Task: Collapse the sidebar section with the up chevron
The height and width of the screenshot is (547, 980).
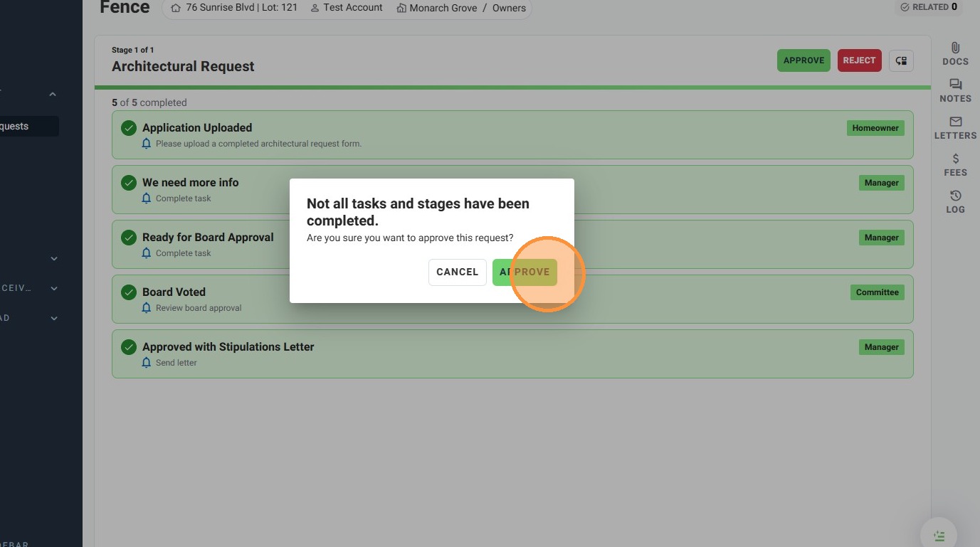Action: point(53,95)
